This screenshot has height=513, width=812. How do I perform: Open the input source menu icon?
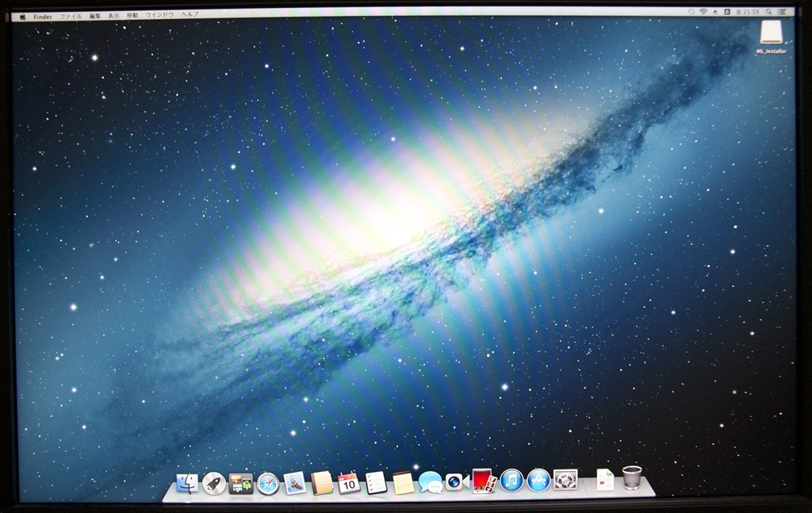pos(727,12)
